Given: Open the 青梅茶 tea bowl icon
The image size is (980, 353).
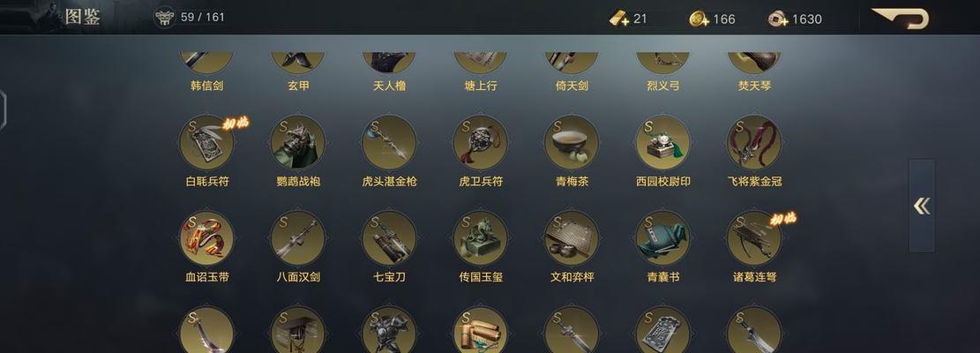Looking at the screenshot, I should coord(572,142).
